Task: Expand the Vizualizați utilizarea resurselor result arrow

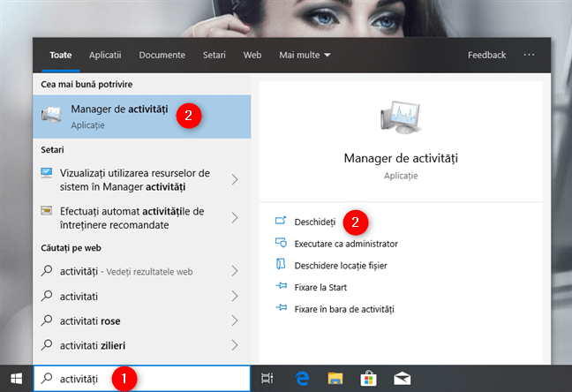Action: (235, 179)
